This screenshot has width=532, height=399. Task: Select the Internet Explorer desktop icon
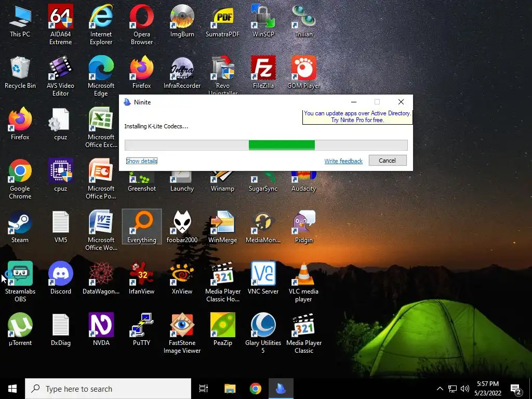point(101,25)
